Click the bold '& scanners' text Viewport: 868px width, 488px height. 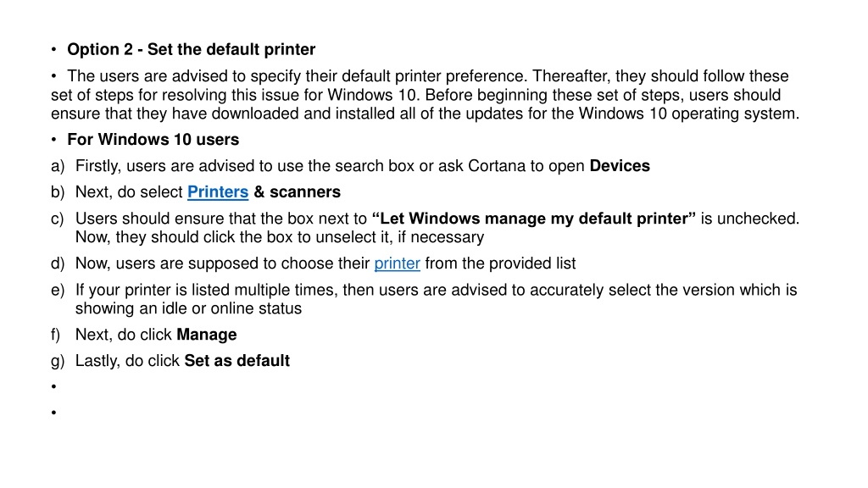298,192
